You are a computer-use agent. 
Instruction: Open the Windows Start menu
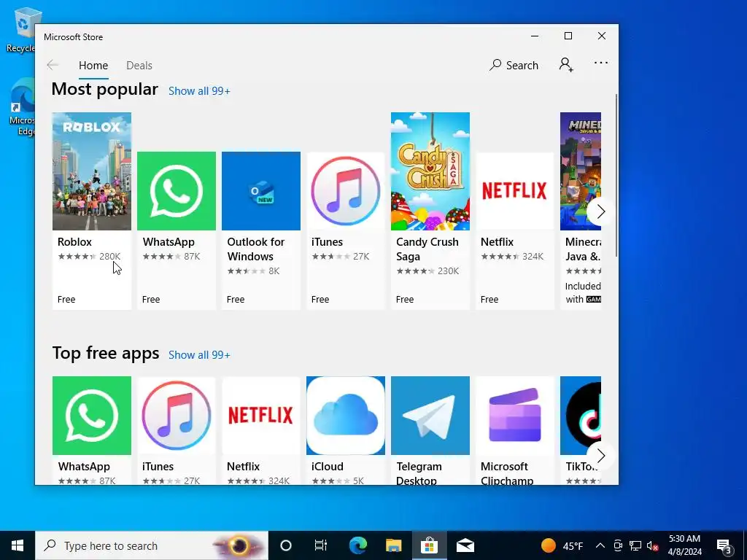click(18, 545)
